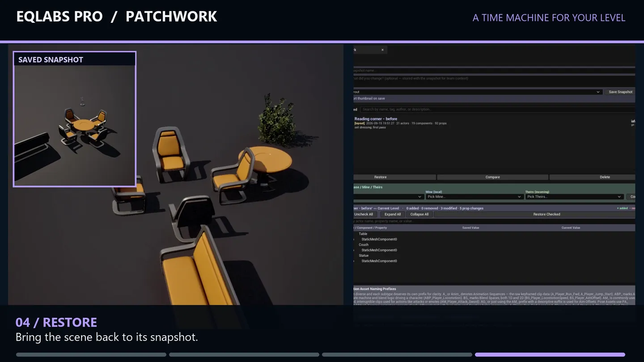Viewport: 644px width, 362px height.
Task: Focus the 'What did you change?' description field
Action: point(494,78)
